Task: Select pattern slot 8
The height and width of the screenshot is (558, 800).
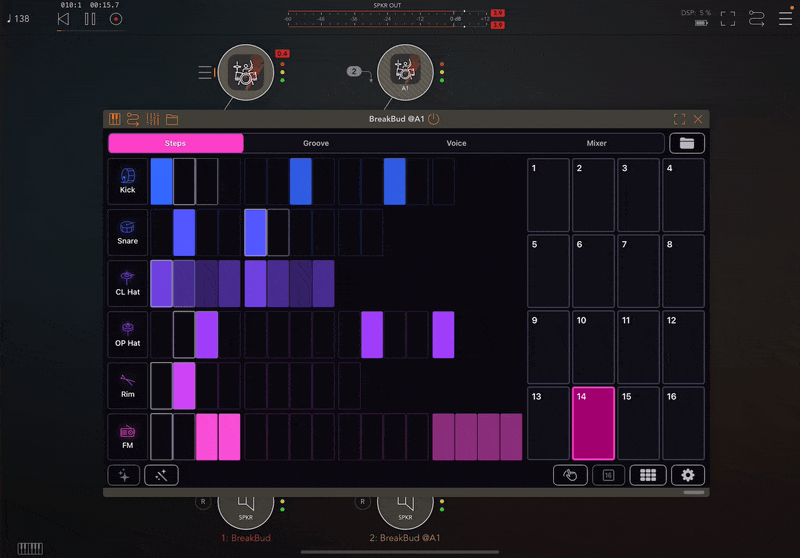Action: tap(684, 271)
